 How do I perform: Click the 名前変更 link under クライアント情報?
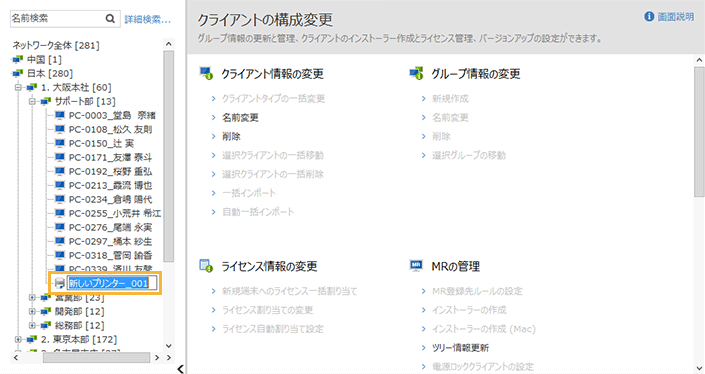[240, 118]
